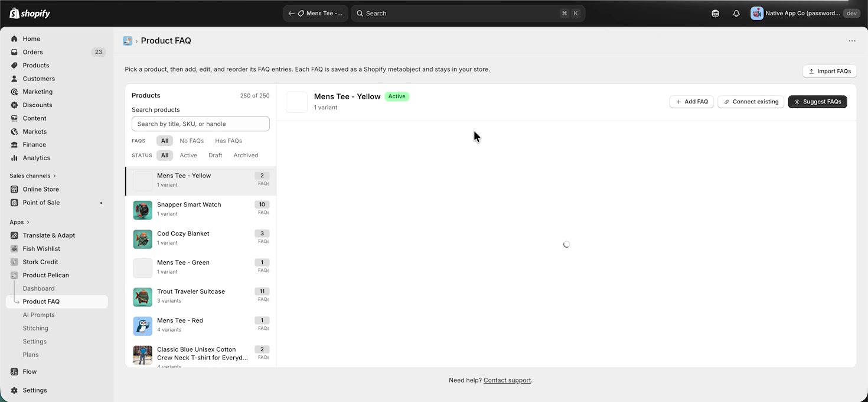Click Suggest FAQs button
The width and height of the screenshot is (868, 402).
coord(818,102)
